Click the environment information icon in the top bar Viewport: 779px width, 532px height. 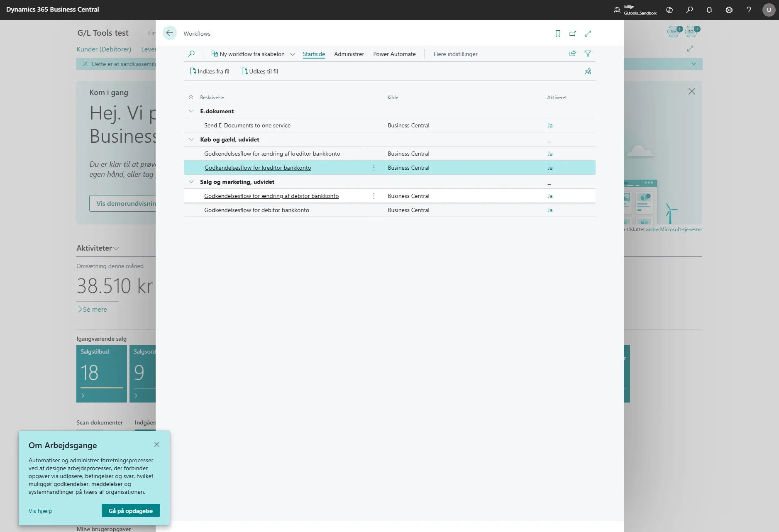point(617,10)
